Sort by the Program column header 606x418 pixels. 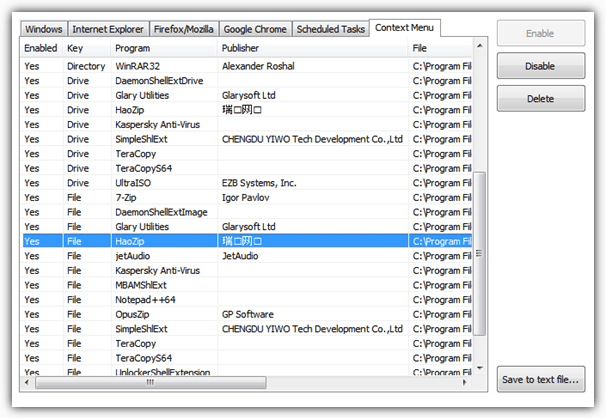(x=165, y=48)
